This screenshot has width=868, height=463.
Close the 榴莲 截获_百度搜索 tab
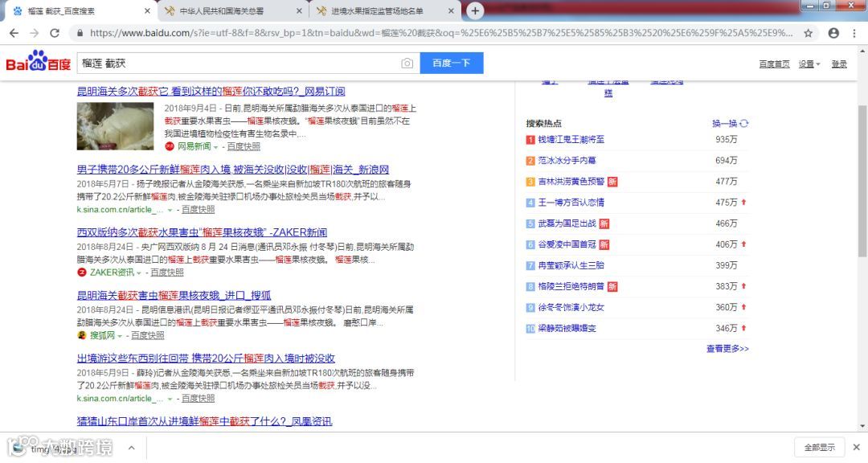tap(147, 11)
